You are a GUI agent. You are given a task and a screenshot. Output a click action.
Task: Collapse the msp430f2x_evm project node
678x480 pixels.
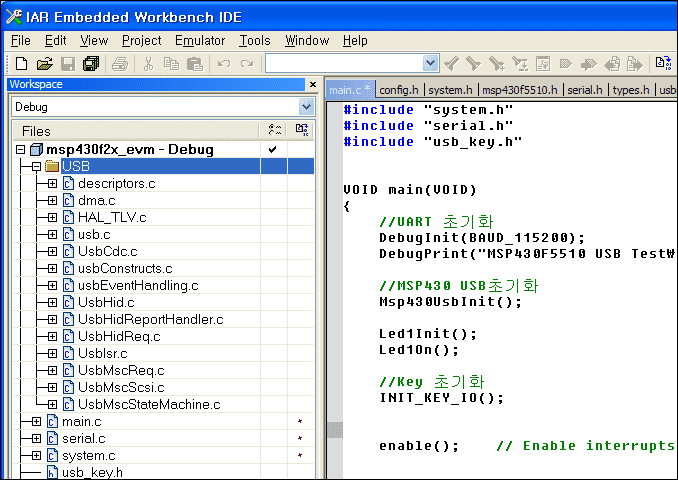point(20,150)
